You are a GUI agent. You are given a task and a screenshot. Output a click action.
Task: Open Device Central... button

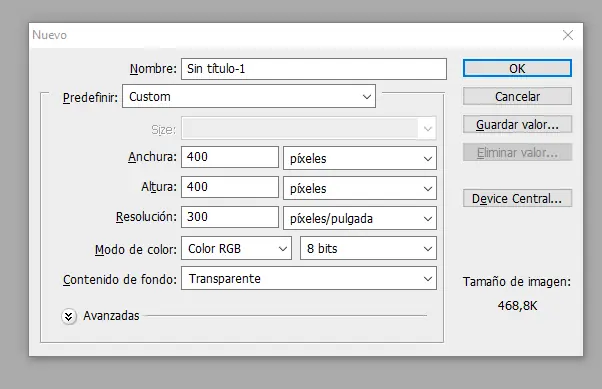pos(517,198)
